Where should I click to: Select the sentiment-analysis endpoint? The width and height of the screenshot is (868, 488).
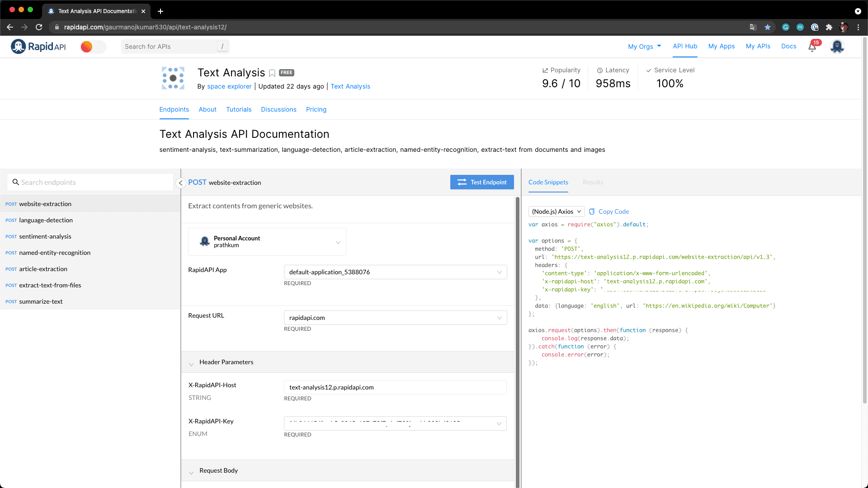tap(90, 236)
